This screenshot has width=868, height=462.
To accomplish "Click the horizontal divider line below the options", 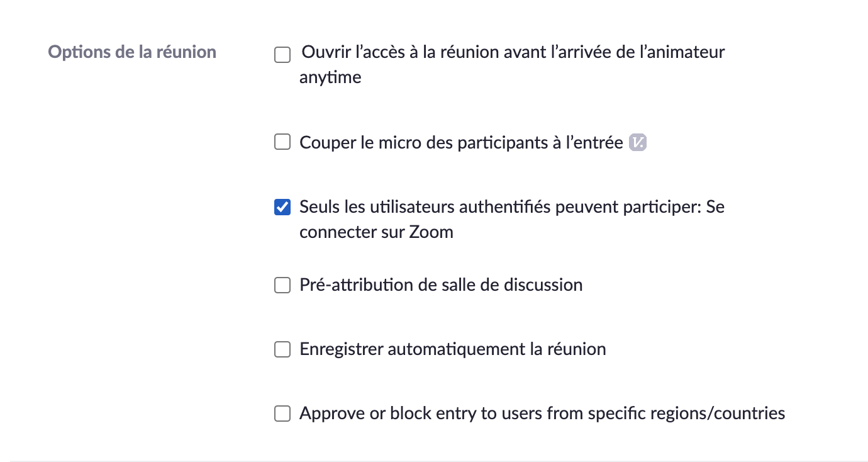I will (x=434, y=461).
